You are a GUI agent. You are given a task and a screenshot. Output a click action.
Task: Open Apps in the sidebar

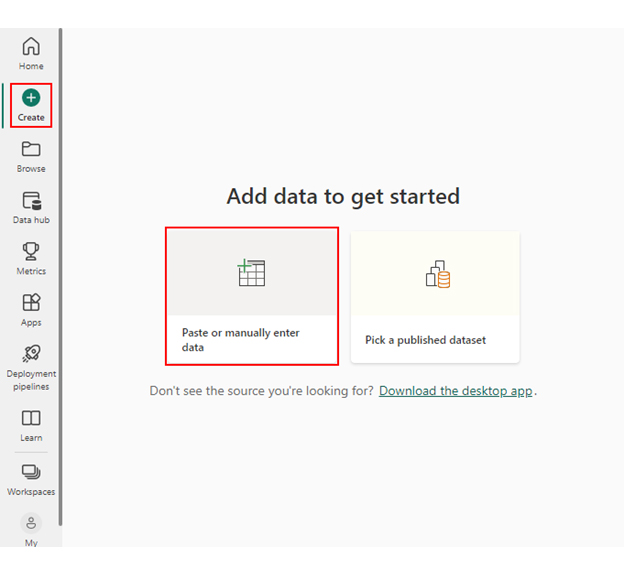(31, 310)
